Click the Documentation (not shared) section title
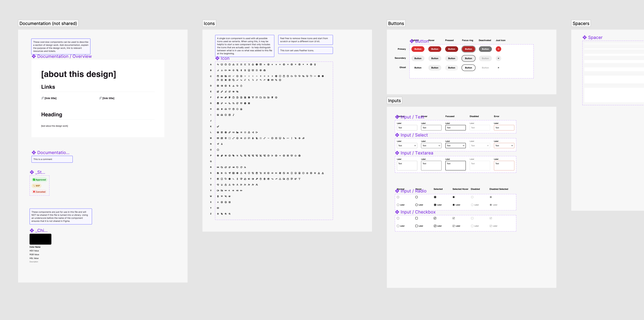This screenshot has width=644, height=320. 48,23
